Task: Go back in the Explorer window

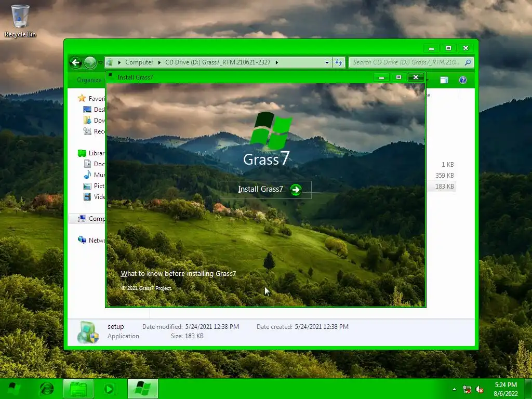Action: (75, 62)
